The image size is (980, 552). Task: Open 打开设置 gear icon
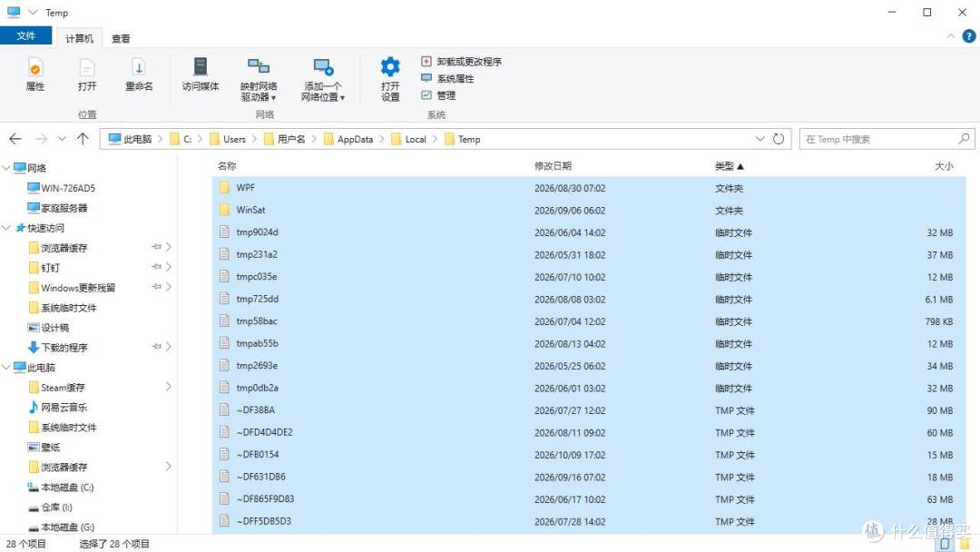point(390,79)
